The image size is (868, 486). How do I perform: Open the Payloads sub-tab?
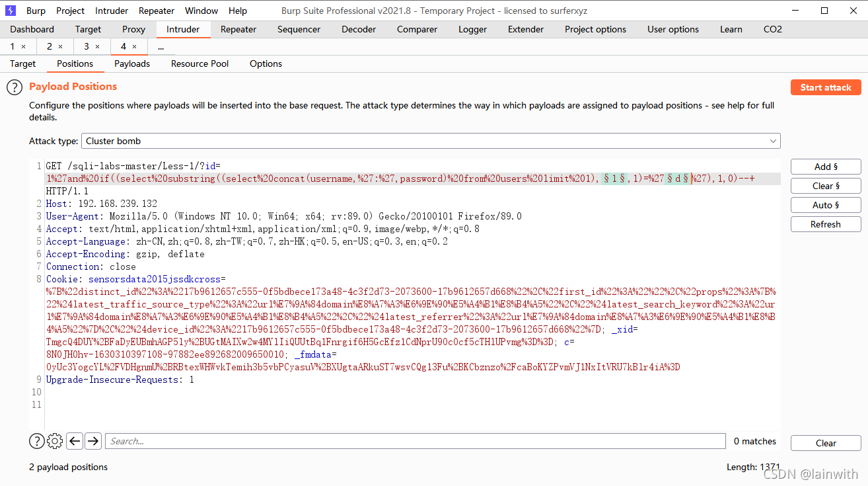pyautogui.click(x=132, y=63)
